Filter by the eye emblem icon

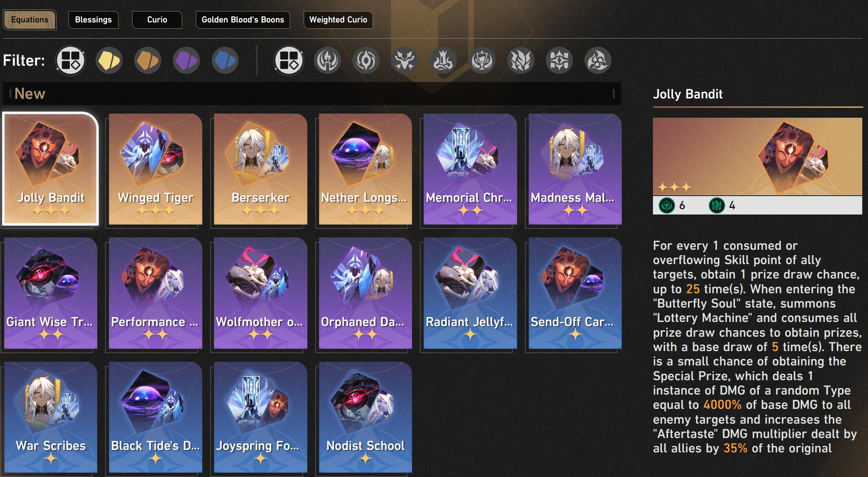coord(366,60)
